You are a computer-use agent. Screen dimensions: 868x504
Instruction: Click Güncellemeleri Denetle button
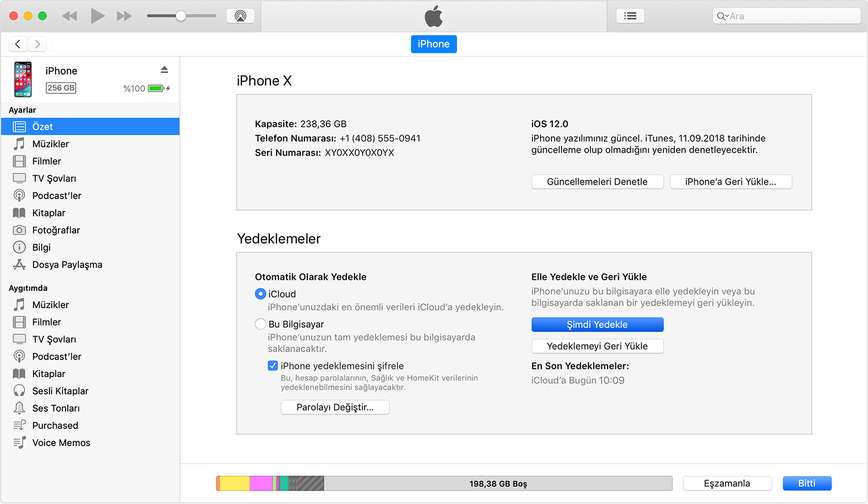597,181
